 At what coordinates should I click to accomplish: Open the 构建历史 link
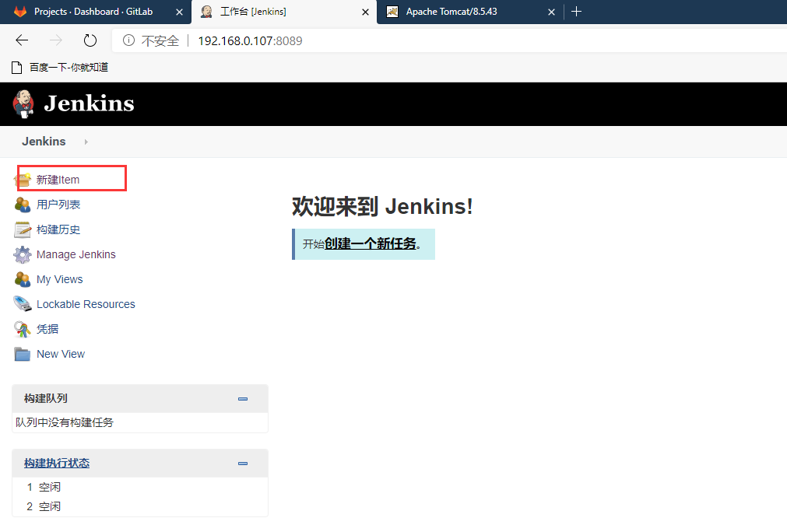(58, 229)
